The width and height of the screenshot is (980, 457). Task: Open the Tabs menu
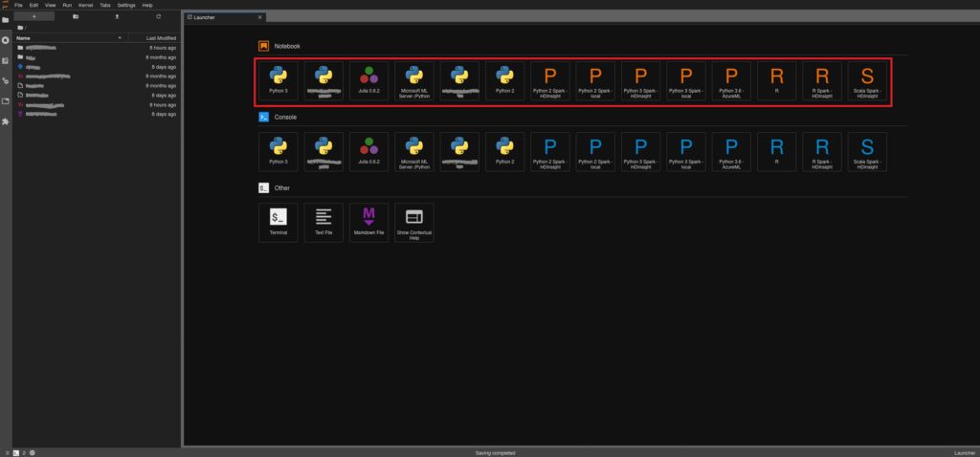tap(105, 5)
